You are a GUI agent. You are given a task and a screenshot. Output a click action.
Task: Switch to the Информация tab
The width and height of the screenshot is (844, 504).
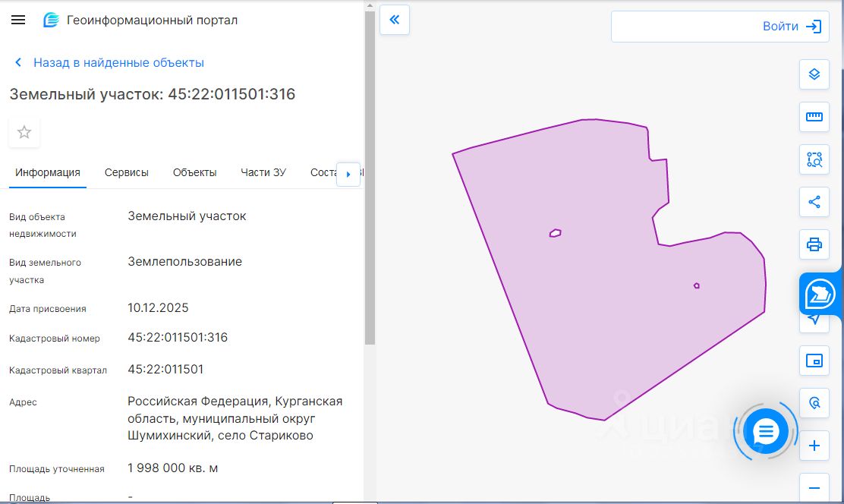pos(48,173)
